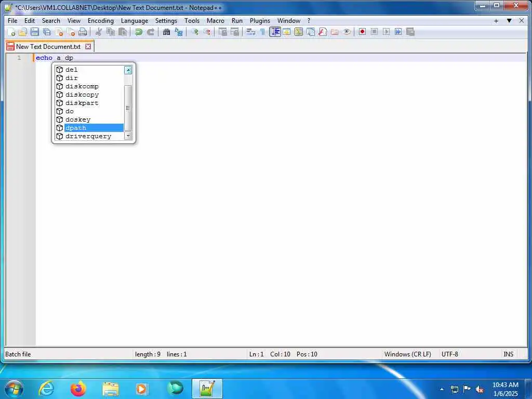Click the Redo toolbar icon
532x399 pixels.
pos(151,32)
